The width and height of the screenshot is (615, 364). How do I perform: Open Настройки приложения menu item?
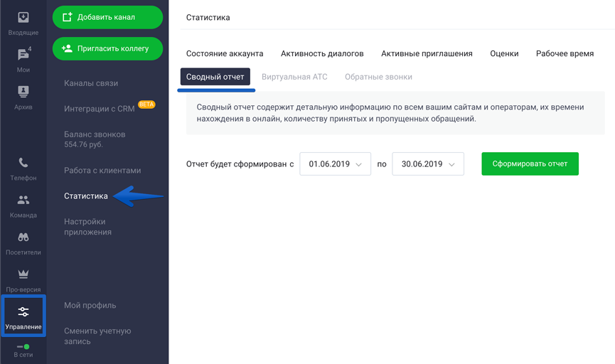click(87, 227)
